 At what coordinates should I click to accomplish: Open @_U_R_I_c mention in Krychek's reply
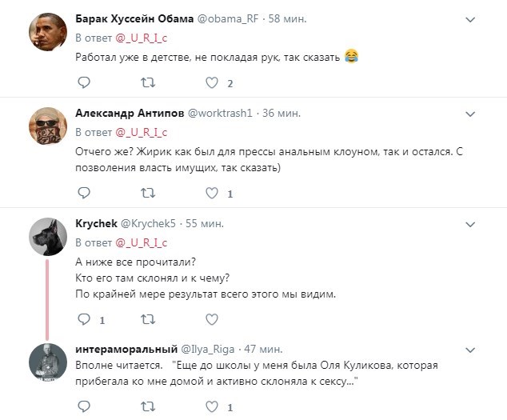142,242
